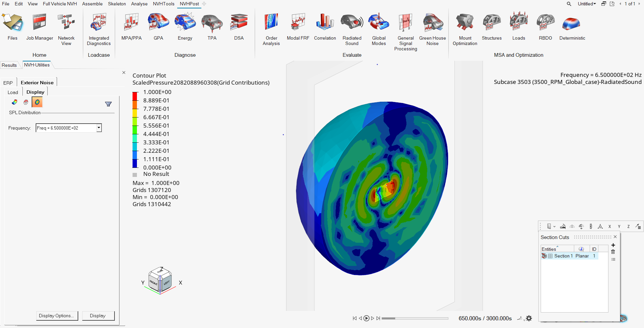Open the Frequency dropdown
The image size is (644, 328).
(x=99, y=128)
